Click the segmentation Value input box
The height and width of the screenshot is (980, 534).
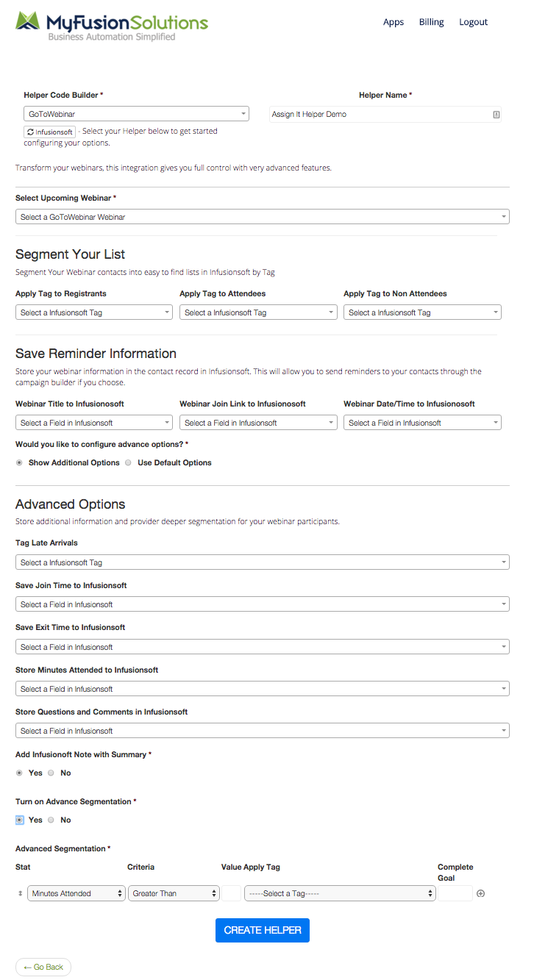pyautogui.click(x=232, y=893)
